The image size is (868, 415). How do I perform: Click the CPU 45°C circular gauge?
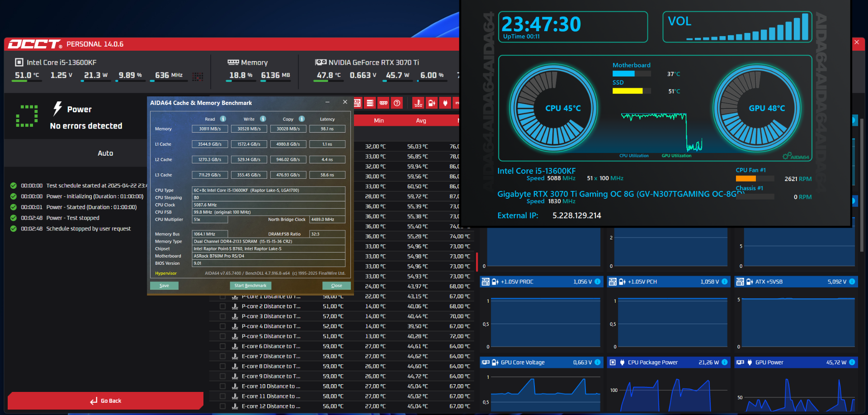[554, 109]
